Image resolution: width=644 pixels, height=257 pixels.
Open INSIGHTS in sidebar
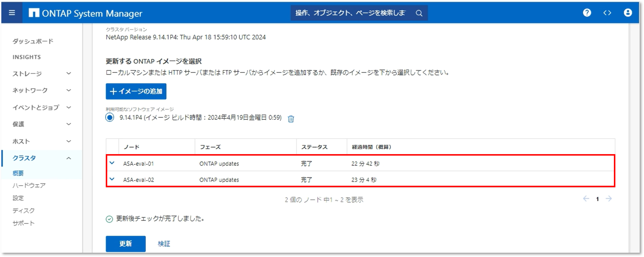pyautogui.click(x=27, y=57)
